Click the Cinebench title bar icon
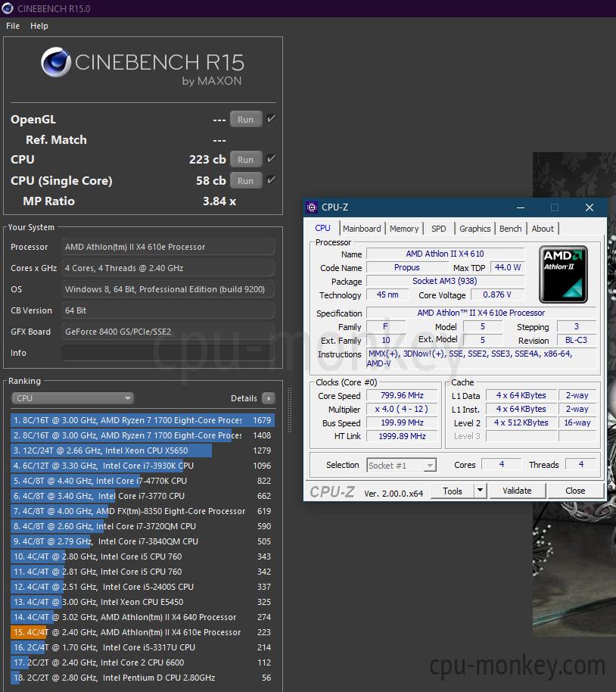 click(8, 8)
